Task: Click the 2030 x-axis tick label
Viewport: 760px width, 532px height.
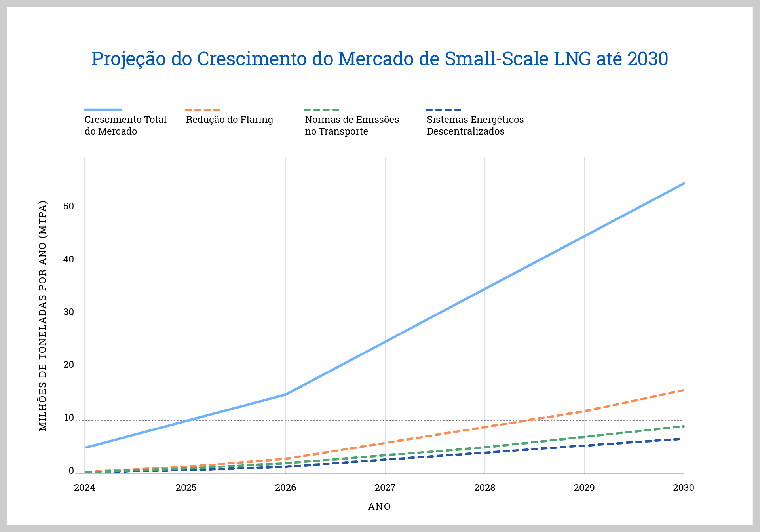Action: pos(684,488)
